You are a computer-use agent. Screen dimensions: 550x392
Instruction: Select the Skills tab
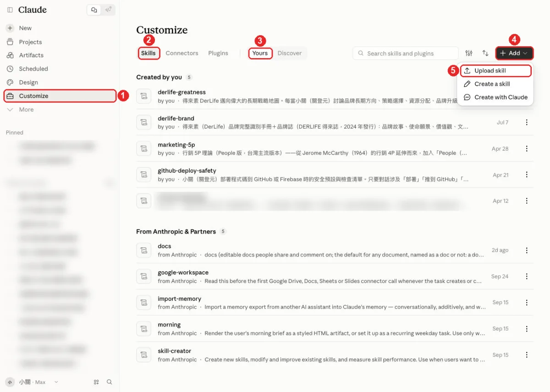(x=148, y=53)
